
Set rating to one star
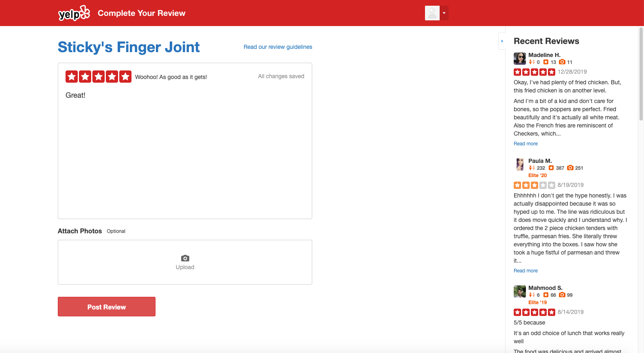pos(72,77)
